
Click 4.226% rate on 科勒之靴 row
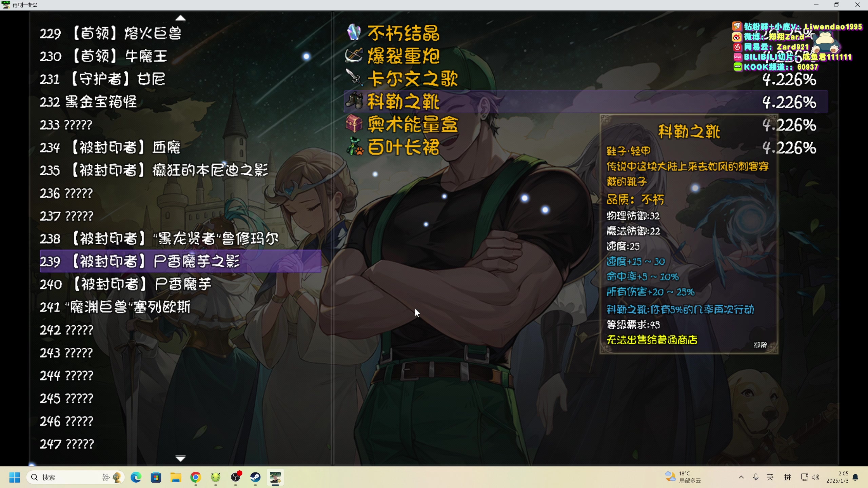tap(789, 102)
